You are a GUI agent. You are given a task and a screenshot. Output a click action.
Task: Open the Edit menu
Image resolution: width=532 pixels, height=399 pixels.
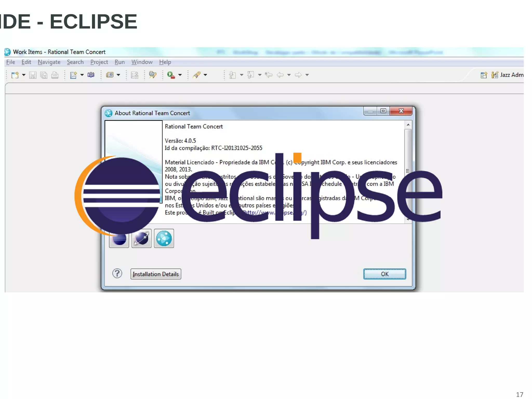click(26, 62)
